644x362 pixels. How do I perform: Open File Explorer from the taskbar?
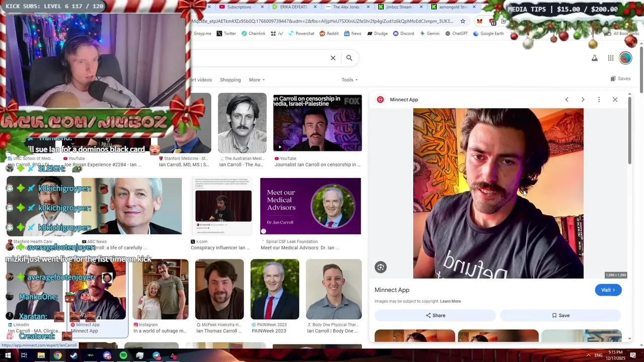point(41,355)
